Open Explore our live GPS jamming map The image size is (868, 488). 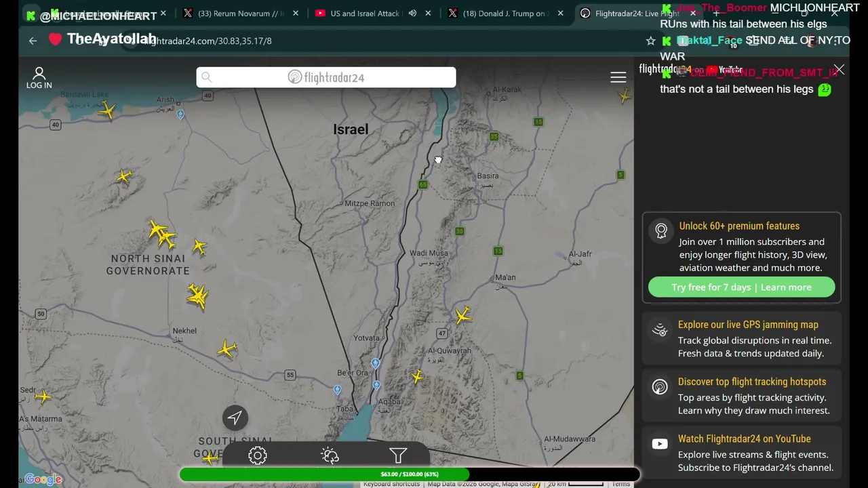click(748, 325)
